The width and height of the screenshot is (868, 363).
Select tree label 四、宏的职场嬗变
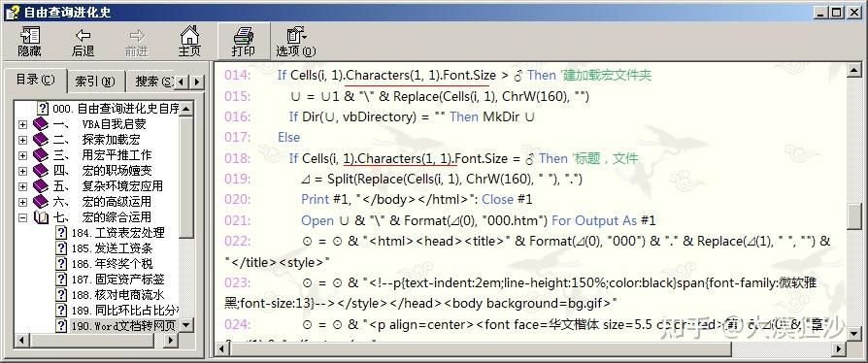coord(102,171)
